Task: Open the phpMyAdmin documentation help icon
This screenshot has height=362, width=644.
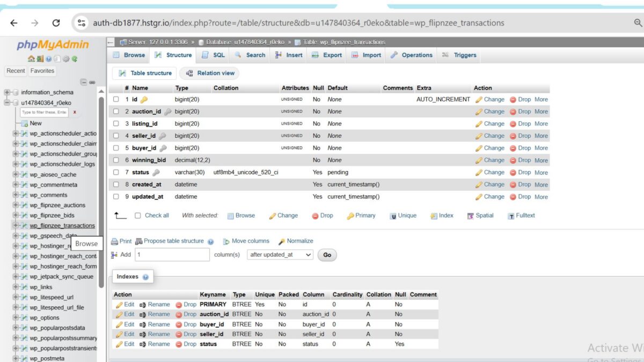Action: [48, 59]
